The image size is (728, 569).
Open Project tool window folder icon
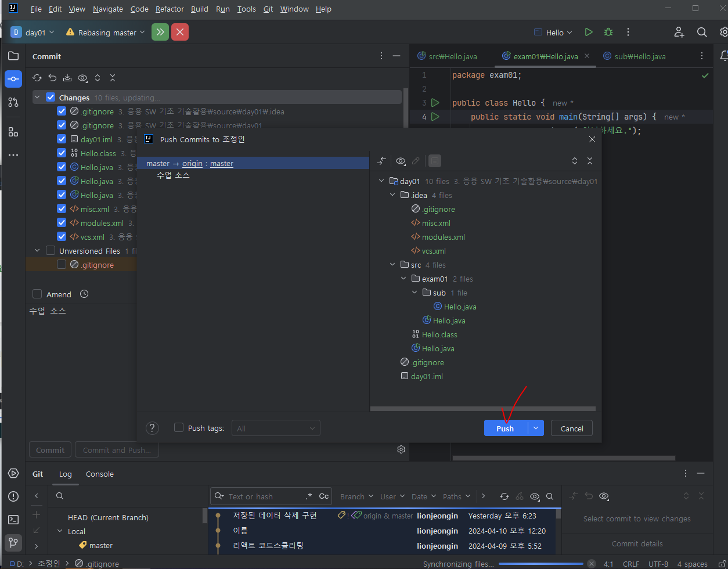pos(13,56)
